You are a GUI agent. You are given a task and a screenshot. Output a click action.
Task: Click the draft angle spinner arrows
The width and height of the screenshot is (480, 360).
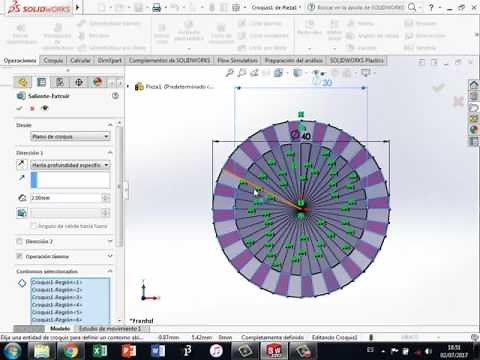pyautogui.click(x=106, y=213)
